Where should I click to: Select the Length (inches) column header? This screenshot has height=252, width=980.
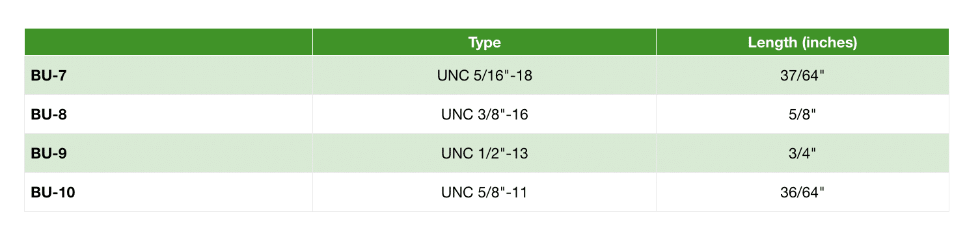point(802,43)
